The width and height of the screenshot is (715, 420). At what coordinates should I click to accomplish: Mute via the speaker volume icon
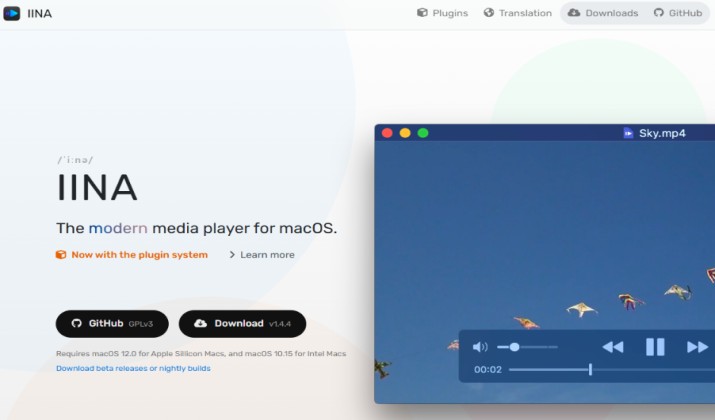(480, 347)
